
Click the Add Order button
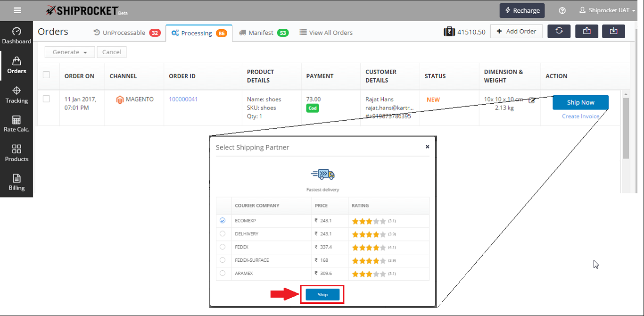(517, 31)
